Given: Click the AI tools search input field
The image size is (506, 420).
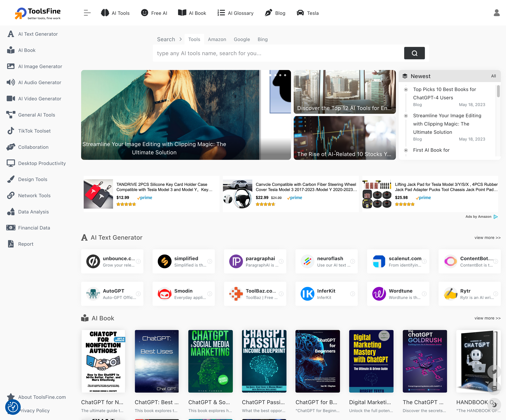Looking at the screenshot, I should tap(277, 53).
